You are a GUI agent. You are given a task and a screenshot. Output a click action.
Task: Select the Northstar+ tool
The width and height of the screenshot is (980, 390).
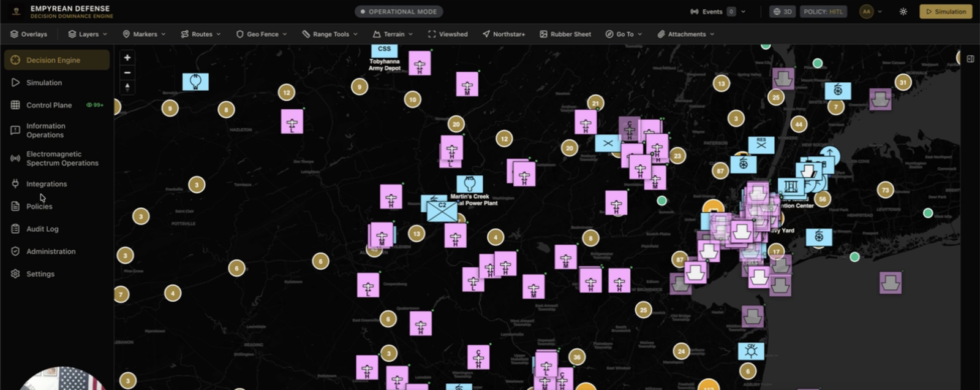pos(503,34)
